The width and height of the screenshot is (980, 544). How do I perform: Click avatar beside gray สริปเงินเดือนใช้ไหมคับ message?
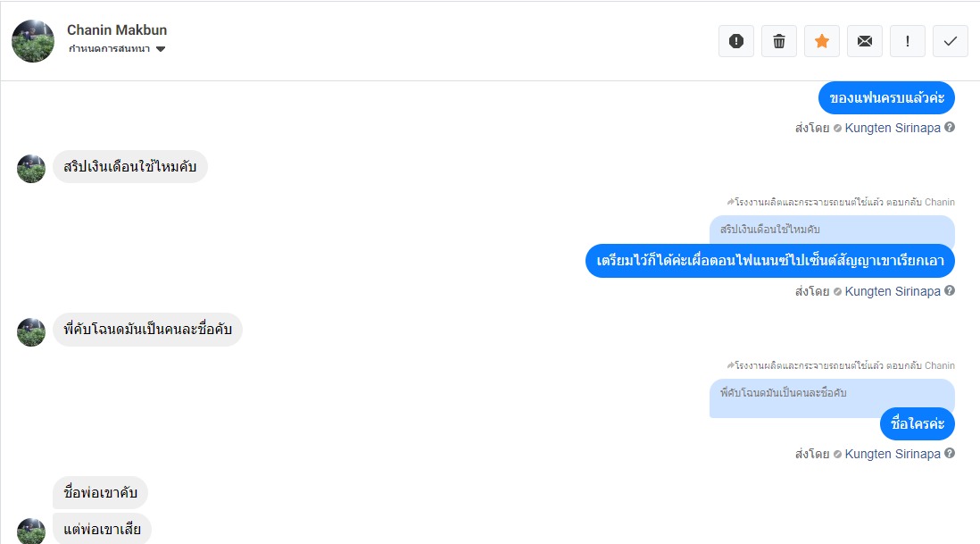pos(31,169)
